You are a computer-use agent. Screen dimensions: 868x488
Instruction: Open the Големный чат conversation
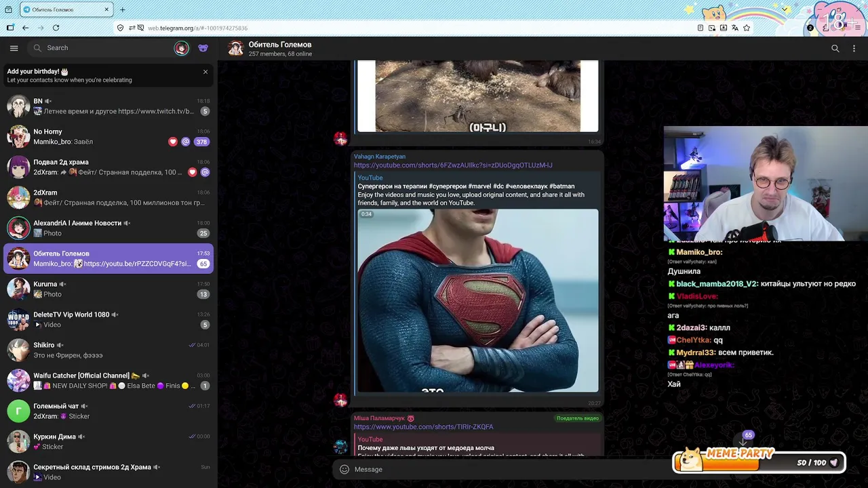point(108,411)
